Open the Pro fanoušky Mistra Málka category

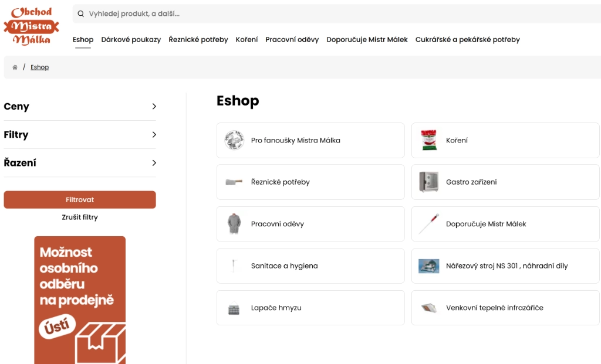(310, 141)
